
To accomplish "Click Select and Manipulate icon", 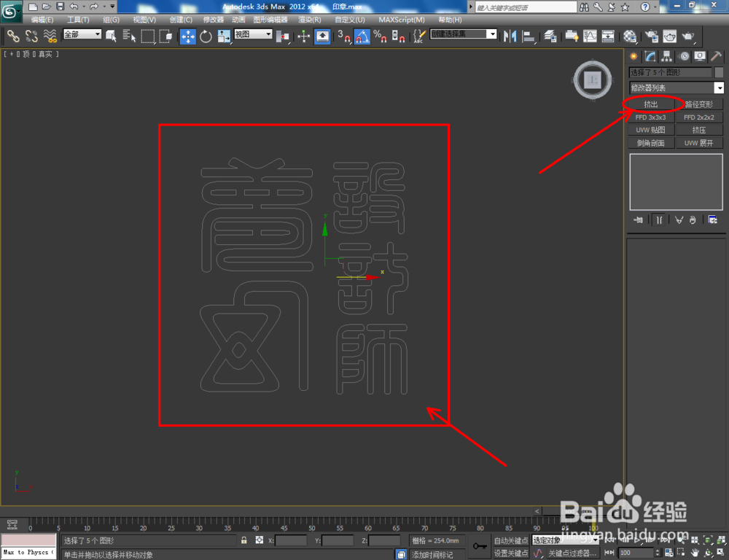I will pos(303,36).
